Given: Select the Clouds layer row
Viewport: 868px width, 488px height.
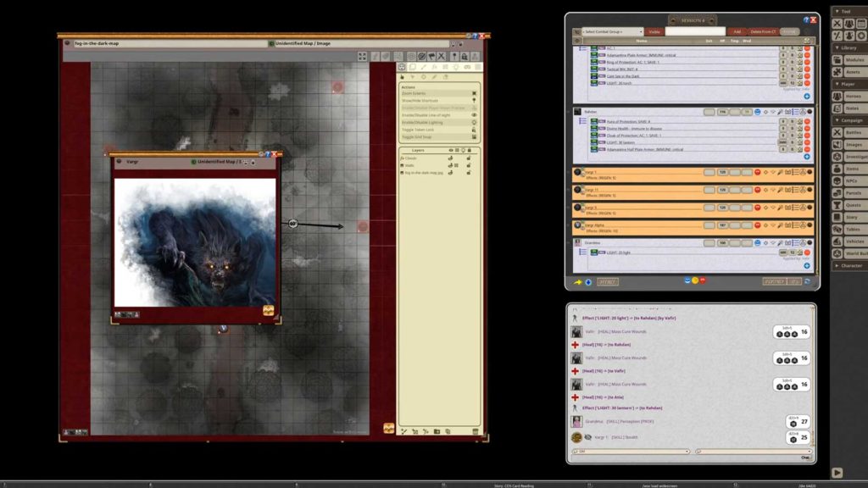Looking at the screenshot, I should tap(437, 158).
